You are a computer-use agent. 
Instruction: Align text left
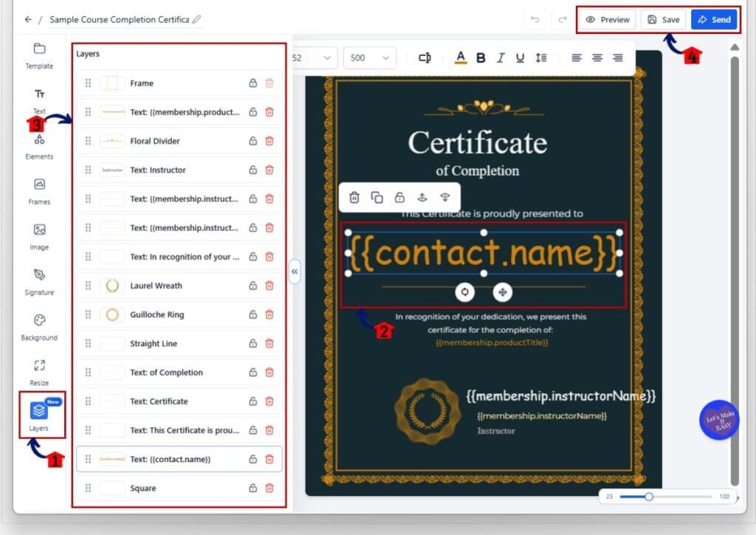point(576,58)
